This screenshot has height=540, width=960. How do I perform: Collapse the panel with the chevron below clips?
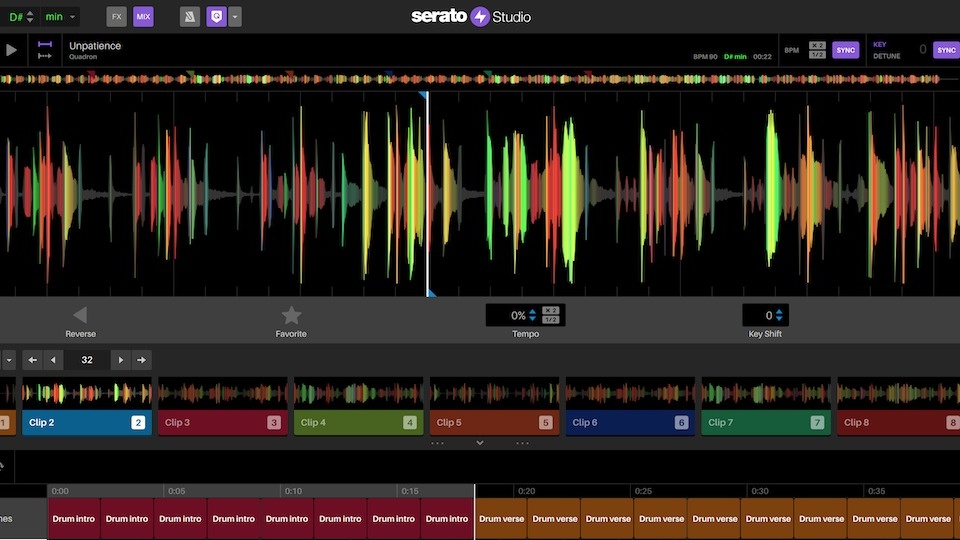coord(480,443)
